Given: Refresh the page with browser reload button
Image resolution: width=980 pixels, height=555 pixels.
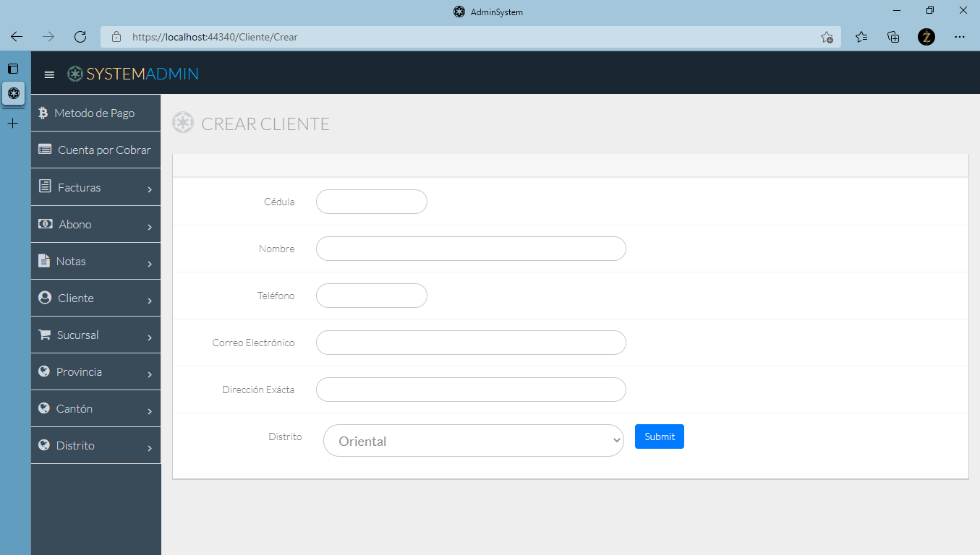Looking at the screenshot, I should (80, 37).
